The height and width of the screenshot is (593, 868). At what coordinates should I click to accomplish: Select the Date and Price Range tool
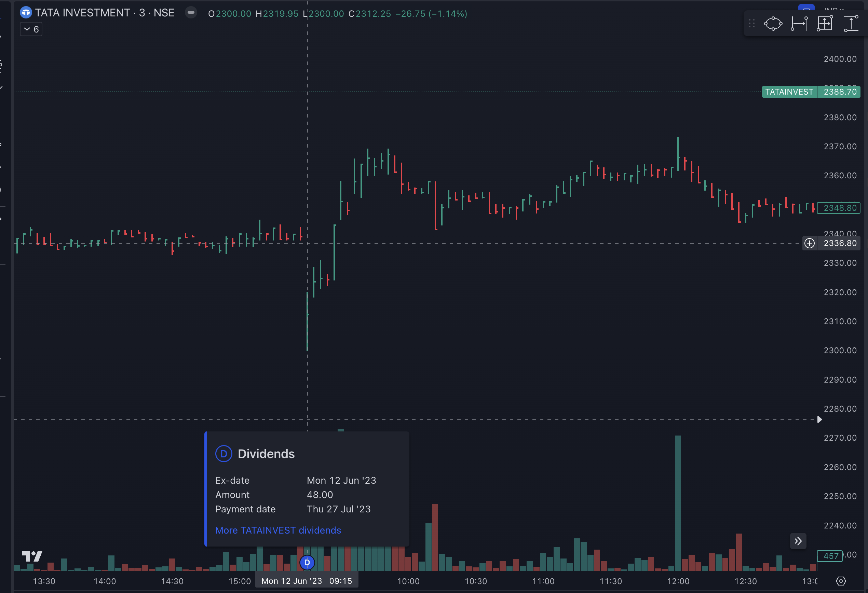click(x=825, y=24)
